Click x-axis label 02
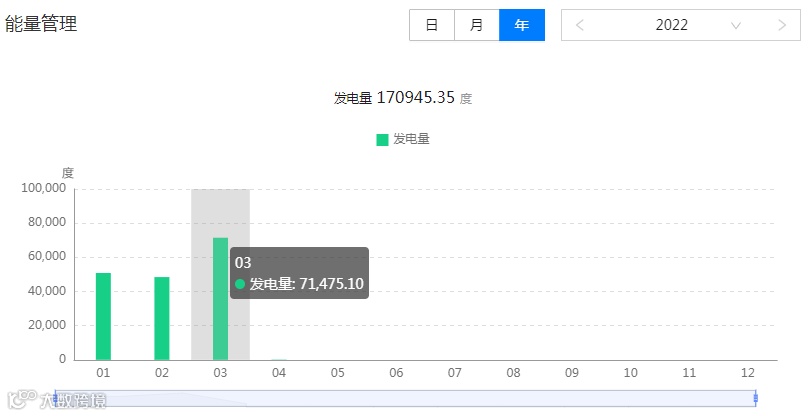 (x=162, y=373)
